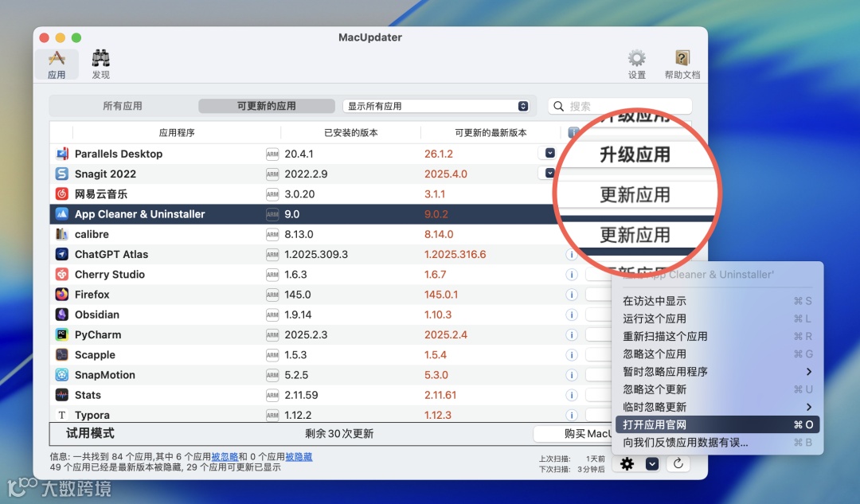This screenshot has height=504, width=860.
Task: Show info for Stats
Action: tap(572, 395)
